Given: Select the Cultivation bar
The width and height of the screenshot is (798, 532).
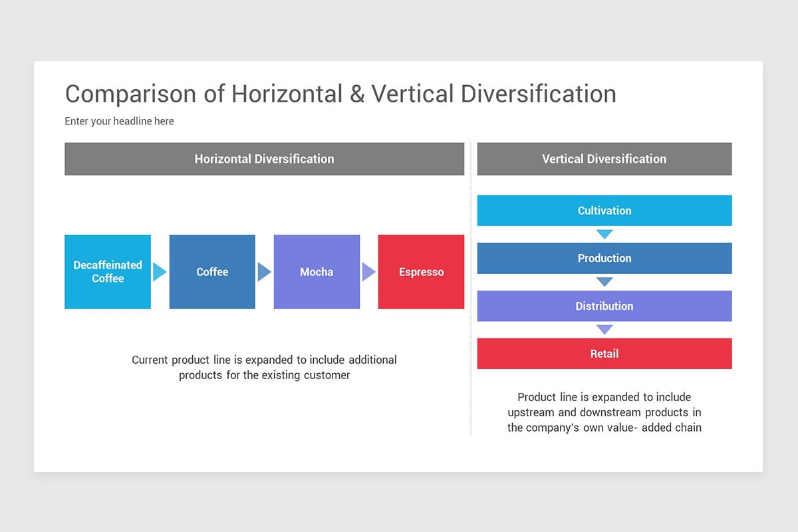Looking at the screenshot, I should (604, 210).
